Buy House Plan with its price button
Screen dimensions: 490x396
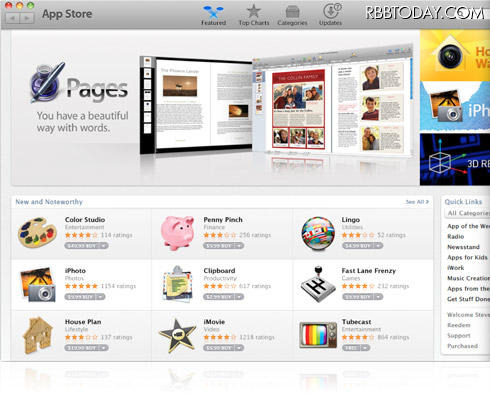[x=82, y=348]
